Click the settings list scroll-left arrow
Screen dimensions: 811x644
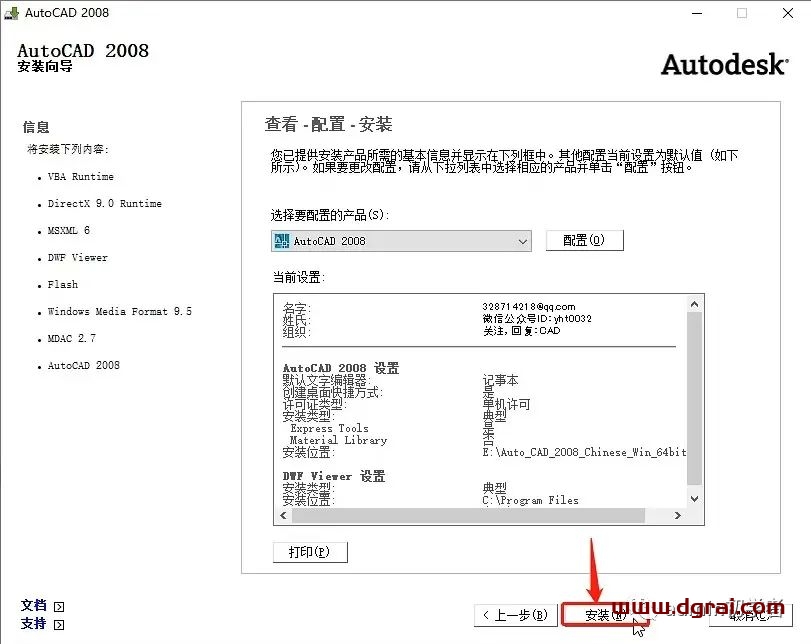coord(283,516)
